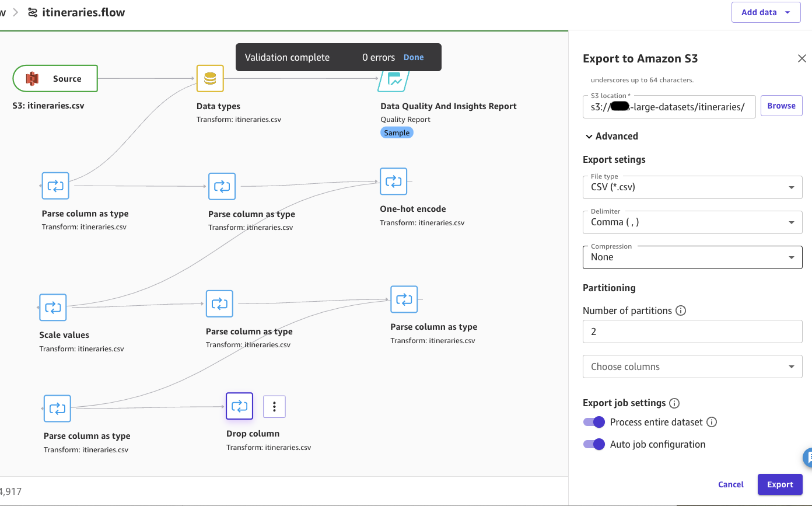Open the Data Quality And Insights Report node
The height and width of the screenshot is (506, 812).
pyautogui.click(x=394, y=79)
